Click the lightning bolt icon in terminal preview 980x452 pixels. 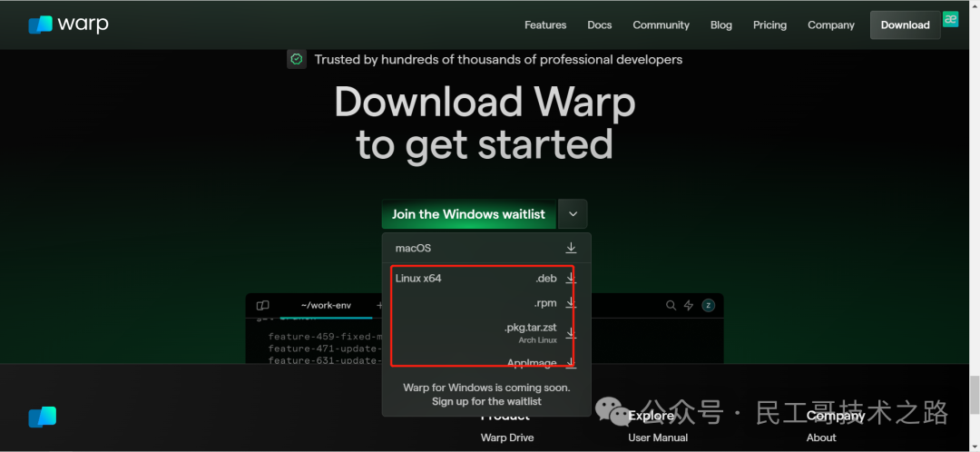click(689, 306)
